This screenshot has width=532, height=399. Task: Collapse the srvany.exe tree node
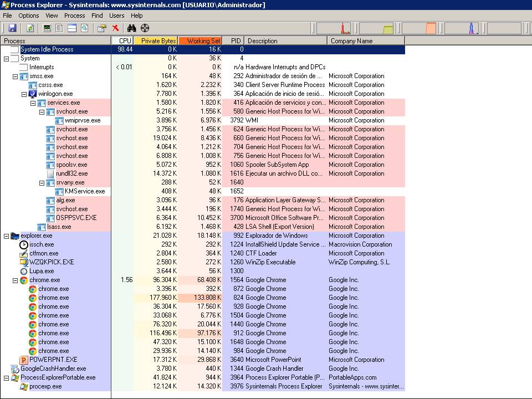(x=42, y=183)
